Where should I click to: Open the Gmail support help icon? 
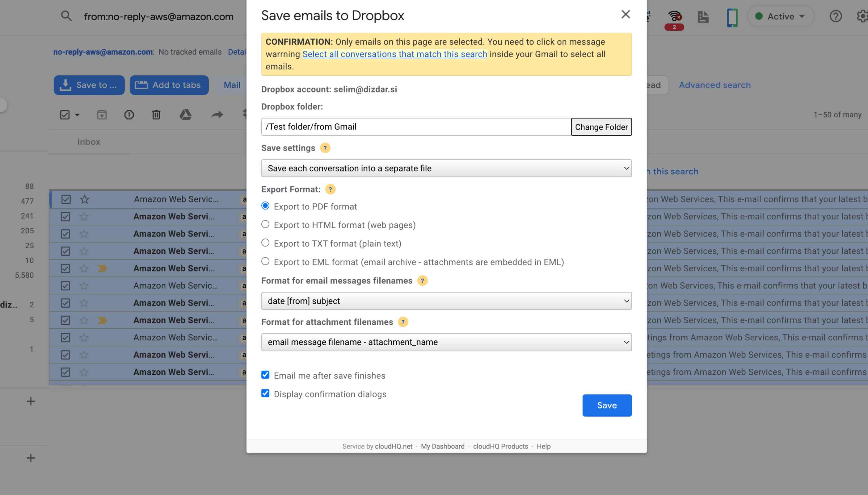(x=835, y=16)
